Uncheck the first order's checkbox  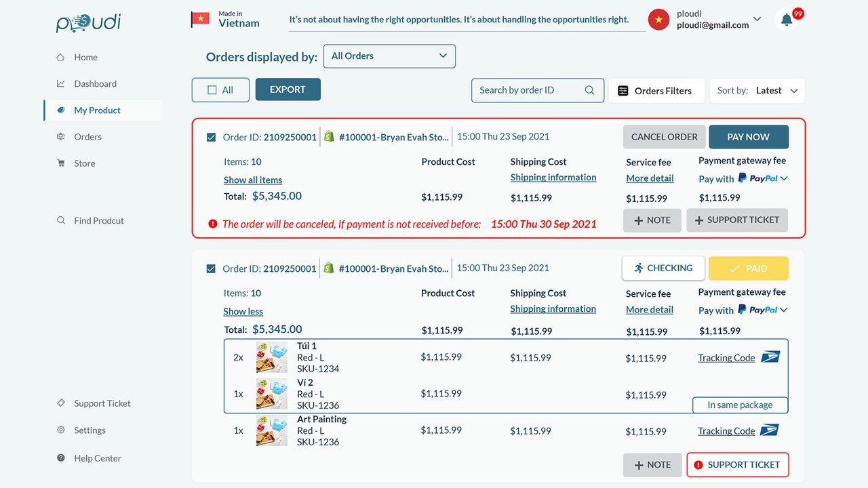tap(211, 136)
